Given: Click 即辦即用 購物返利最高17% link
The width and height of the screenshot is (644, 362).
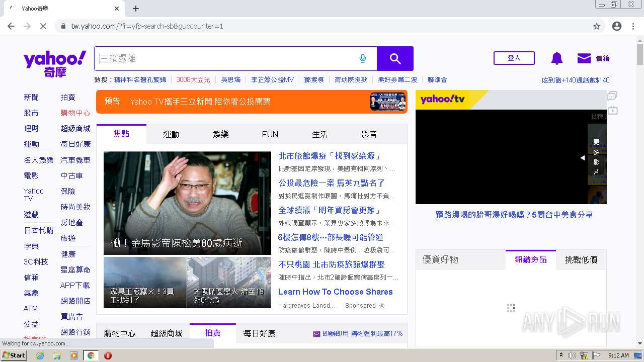Looking at the screenshot, I should click(x=358, y=333).
